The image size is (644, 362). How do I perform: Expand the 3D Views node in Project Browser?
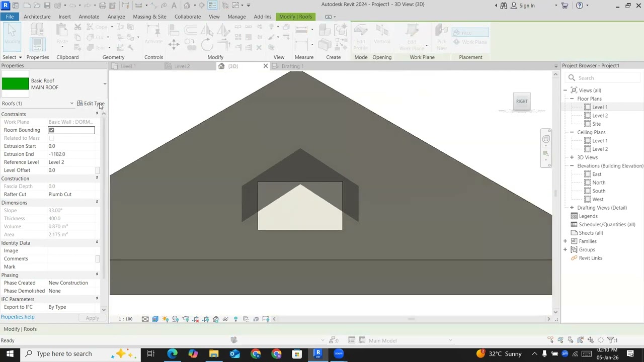coord(572,157)
